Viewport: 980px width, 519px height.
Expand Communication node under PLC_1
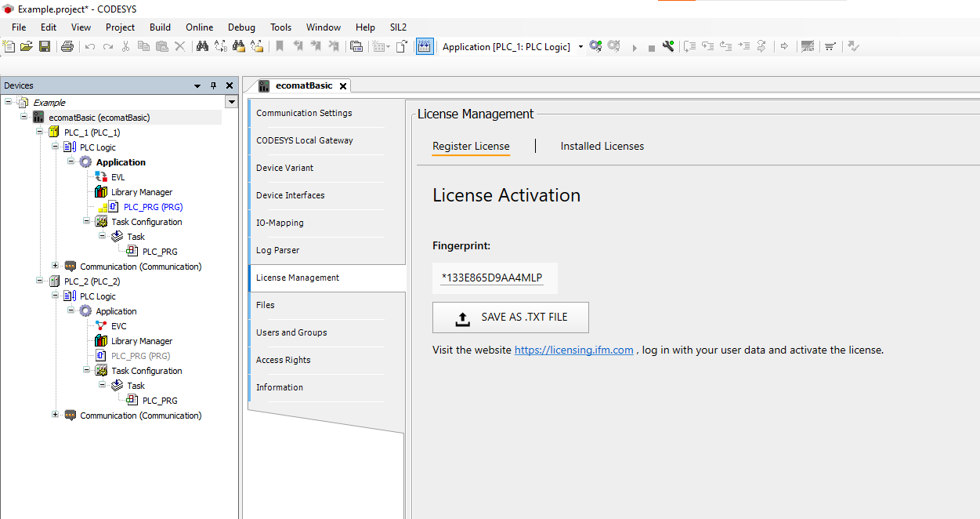(x=55, y=266)
